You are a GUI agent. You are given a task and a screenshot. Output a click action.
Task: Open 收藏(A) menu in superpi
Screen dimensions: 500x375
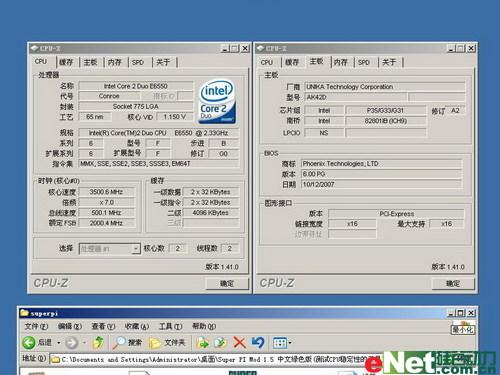coord(137,326)
